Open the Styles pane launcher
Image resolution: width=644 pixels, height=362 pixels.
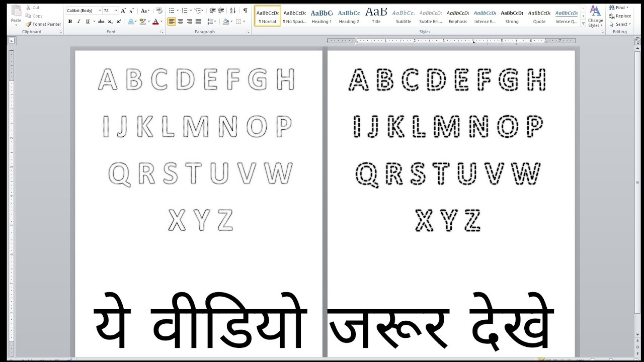point(602,32)
